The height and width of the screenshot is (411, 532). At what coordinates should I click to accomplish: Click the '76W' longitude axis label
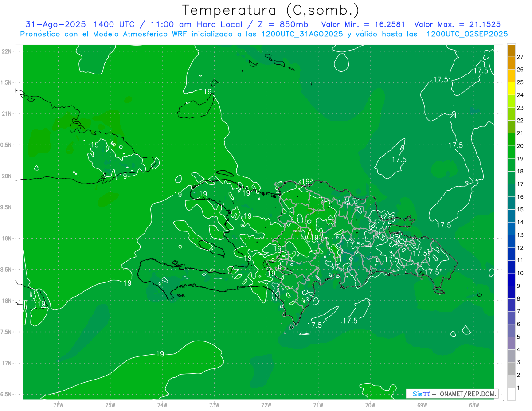point(58,405)
